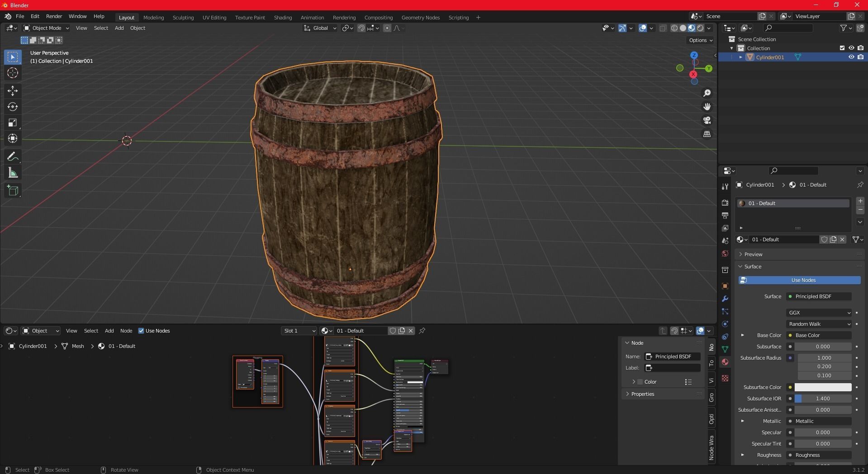Open the Physics properties tab
The height and width of the screenshot is (474, 868).
[x=725, y=324]
